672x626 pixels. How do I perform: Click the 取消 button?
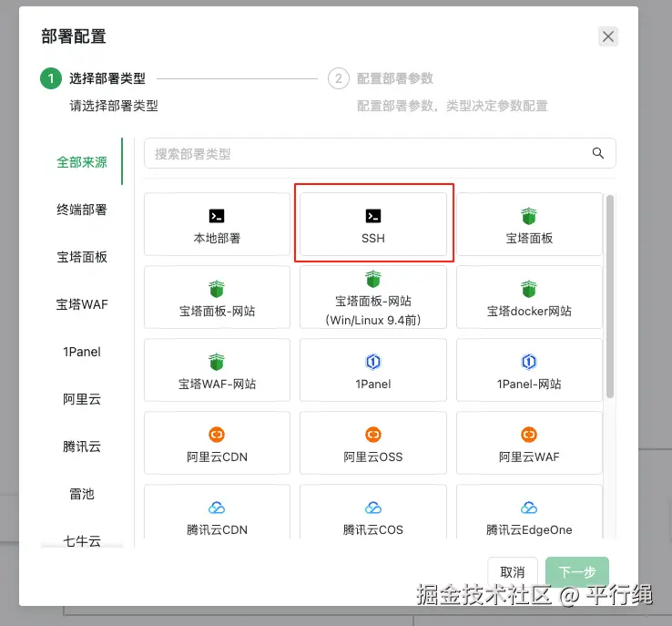pos(512,572)
